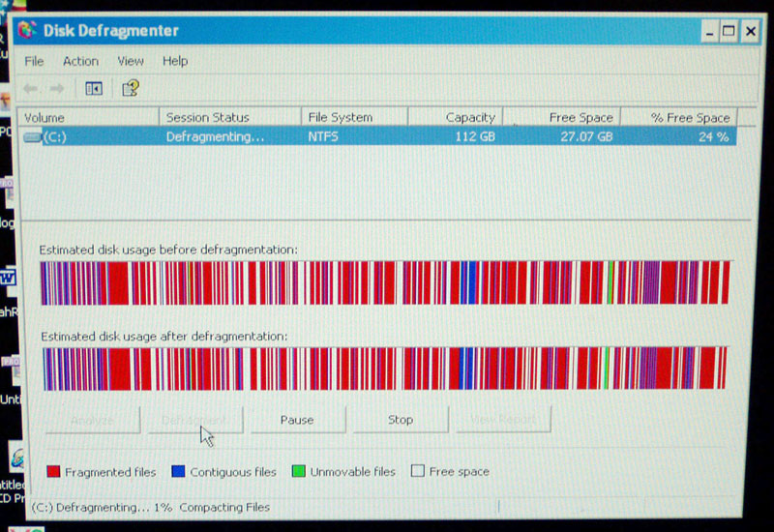Open the Help menu
This screenshot has width=774, height=532.
[175, 61]
